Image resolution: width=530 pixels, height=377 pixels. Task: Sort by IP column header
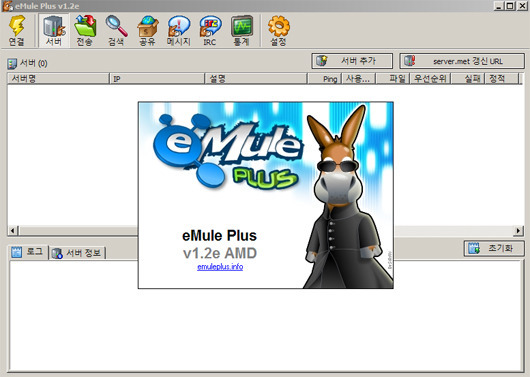(x=157, y=78)
